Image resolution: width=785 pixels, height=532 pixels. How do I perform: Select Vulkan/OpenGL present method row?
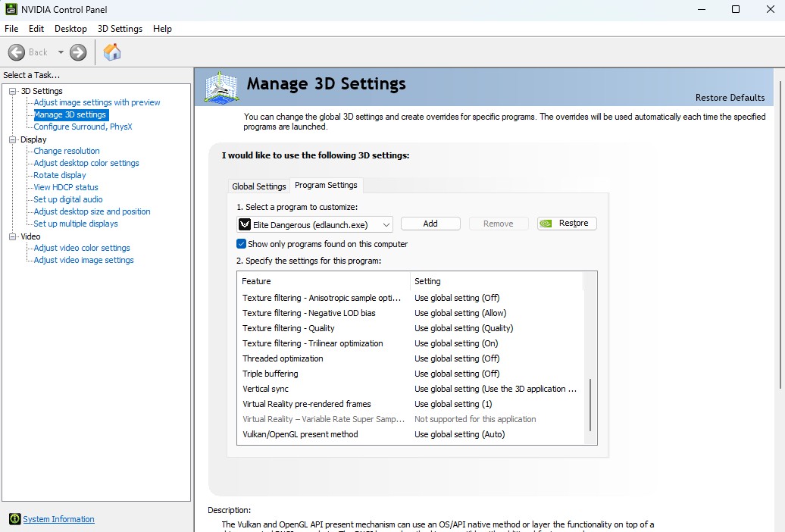(410, 434)
